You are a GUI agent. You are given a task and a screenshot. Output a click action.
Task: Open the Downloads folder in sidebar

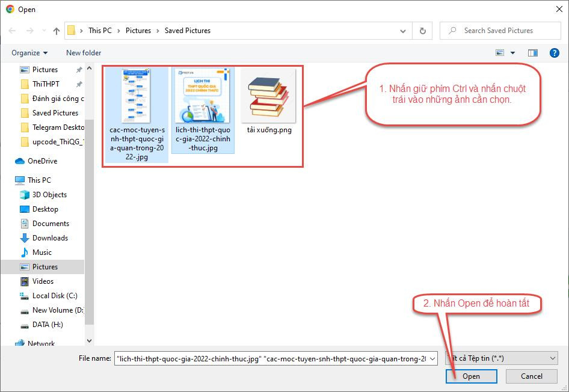[x=50, y=237]
